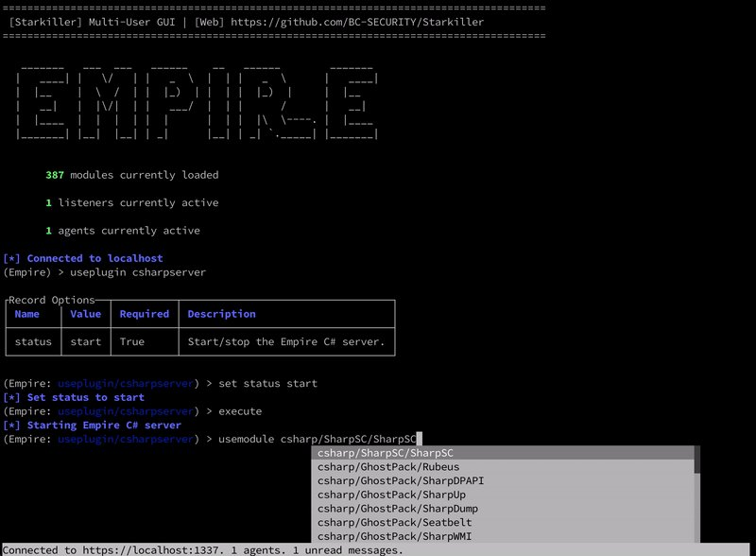This screenshot has width=756, height=556.
Task: Click '387 modules currently loaded' line
Action: tap(132, 175)
